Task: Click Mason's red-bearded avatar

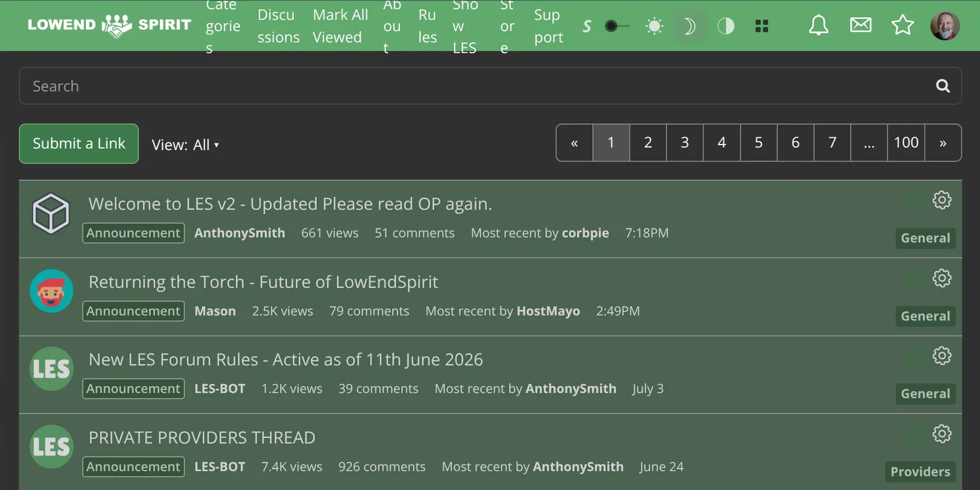Action: tap(51, 291)
